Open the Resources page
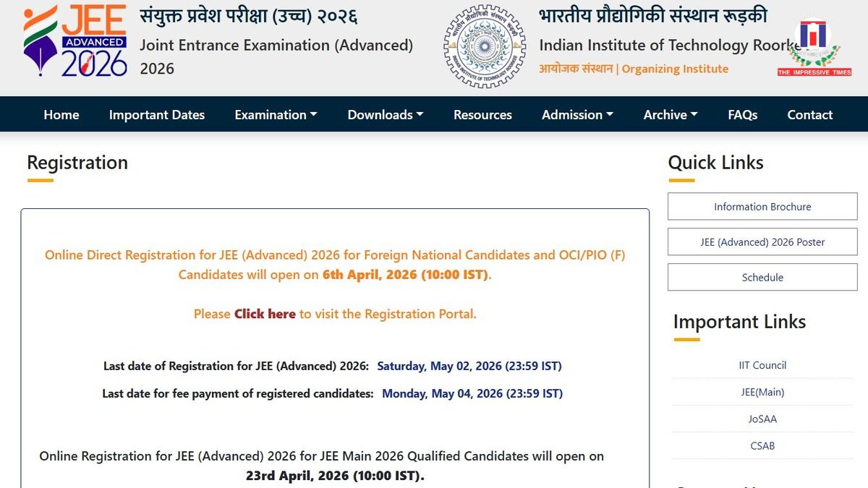The image size is (868, 488). 482,114
